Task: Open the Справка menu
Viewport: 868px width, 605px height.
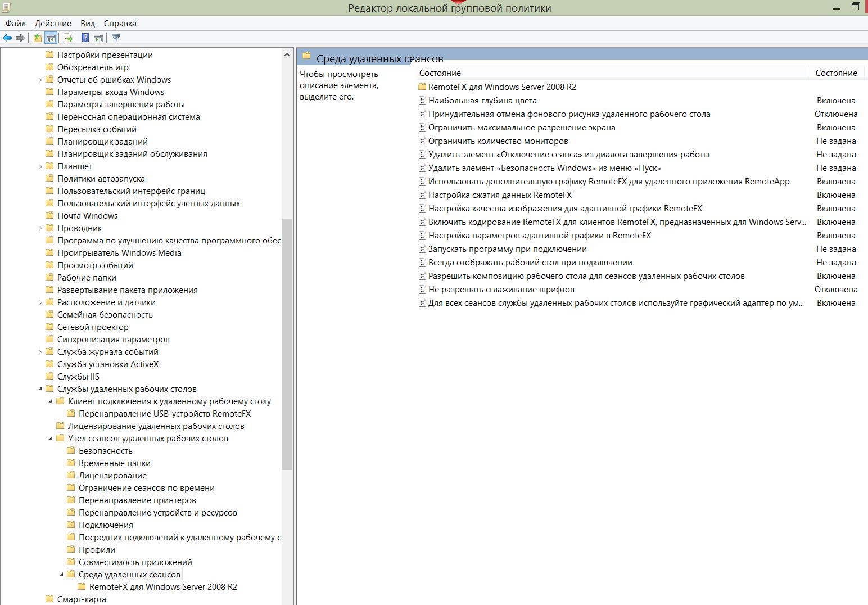Action: click(120, 24)
